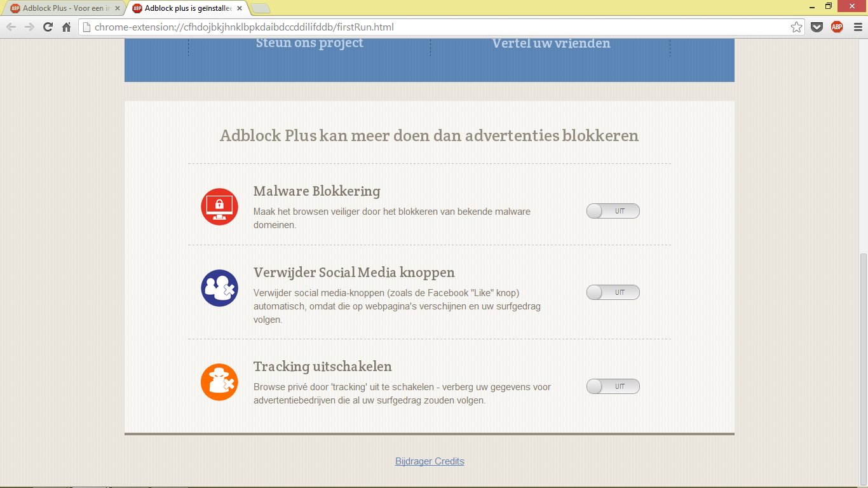Viewport: 868px width, 488px height.
Task: Click the Vertel uw vrienden heading
Action: 551,43
